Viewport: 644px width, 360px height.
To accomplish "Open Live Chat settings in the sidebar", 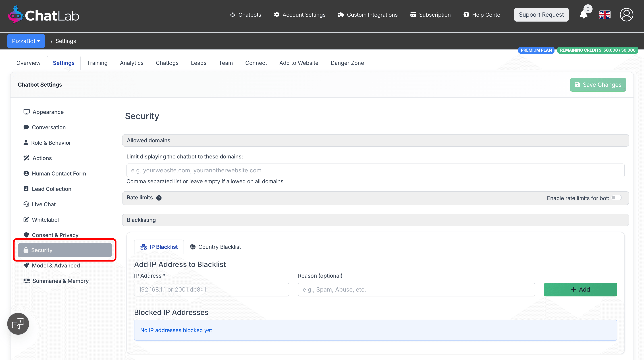I will tap(43, 204).
